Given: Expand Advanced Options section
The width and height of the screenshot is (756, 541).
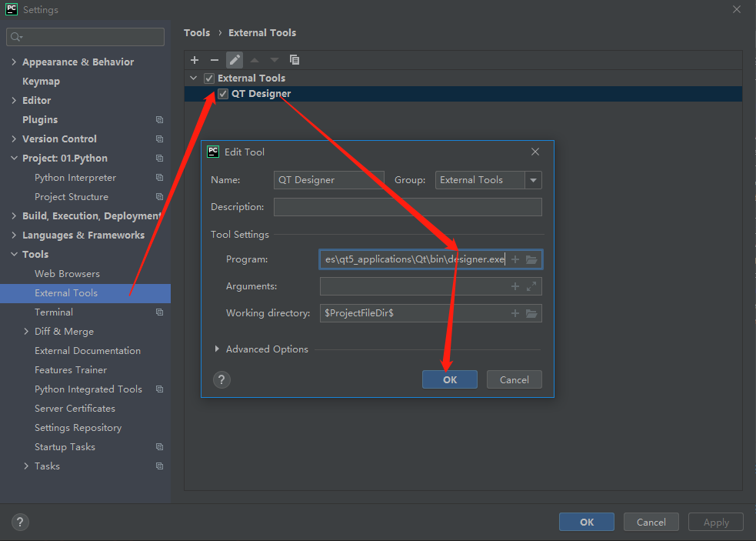Looking at the screenshot, I should coord(217,349).
